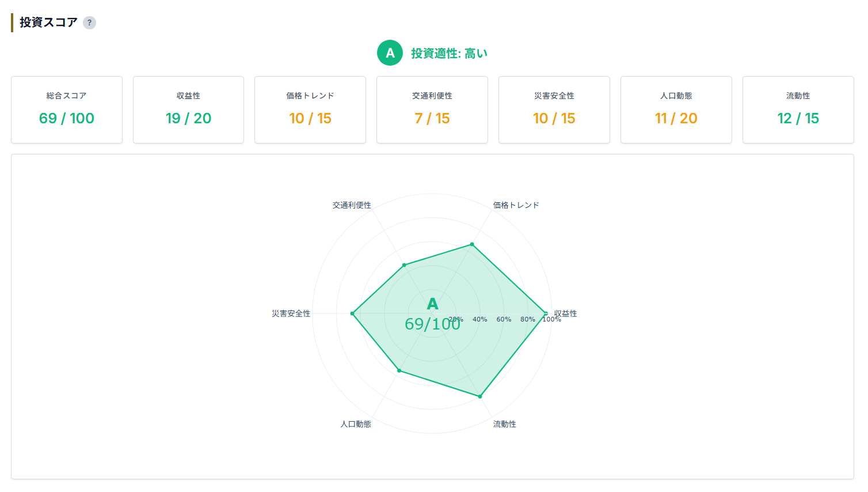Click the 人口動態 data point on radar
The height and width of the screenshot is (492, 868).
(x=399, y=370)
